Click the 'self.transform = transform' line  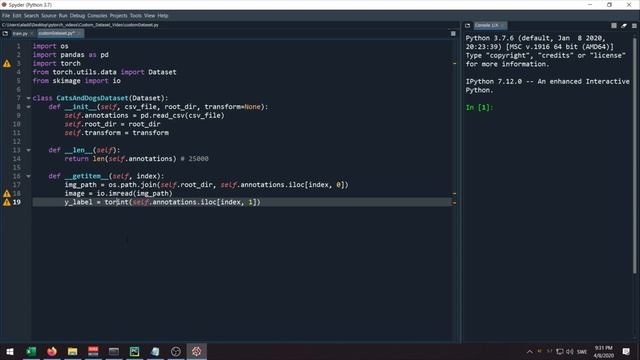(x=116, y=133)
